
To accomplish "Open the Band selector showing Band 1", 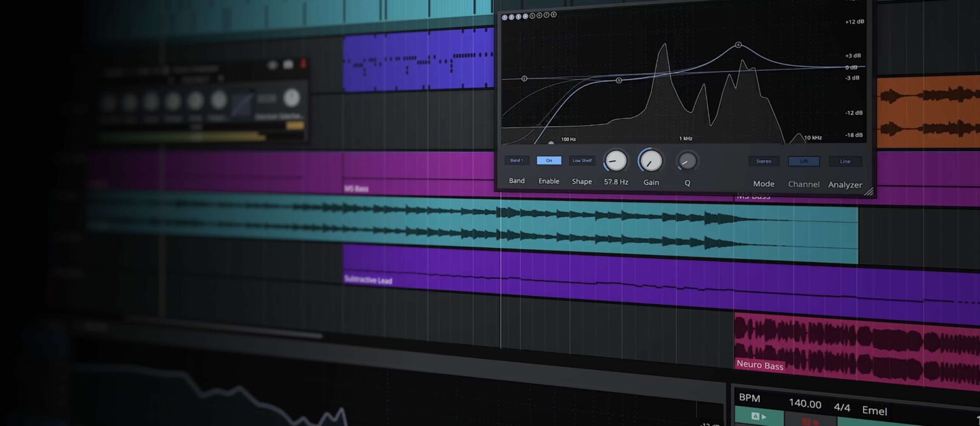I will pos(516,160).
